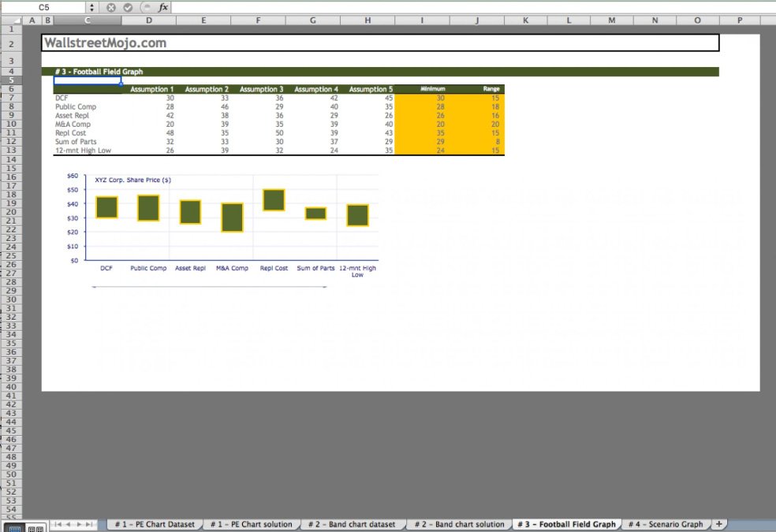Select column D header
Viewport: 776px width, 532px height.
pos(149,20)
